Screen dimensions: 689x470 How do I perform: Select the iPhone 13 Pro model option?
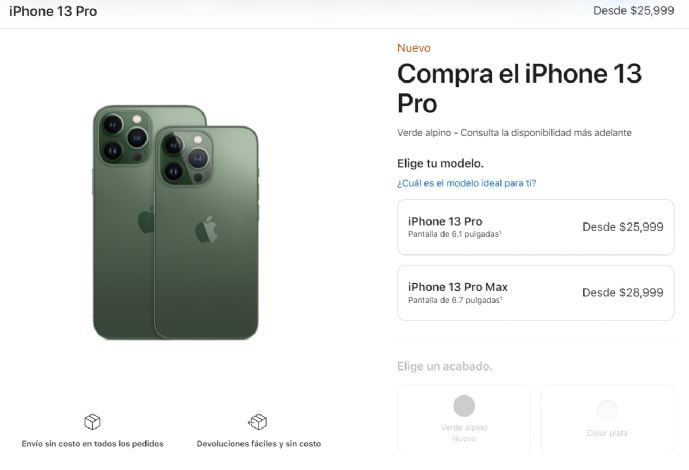536,227
